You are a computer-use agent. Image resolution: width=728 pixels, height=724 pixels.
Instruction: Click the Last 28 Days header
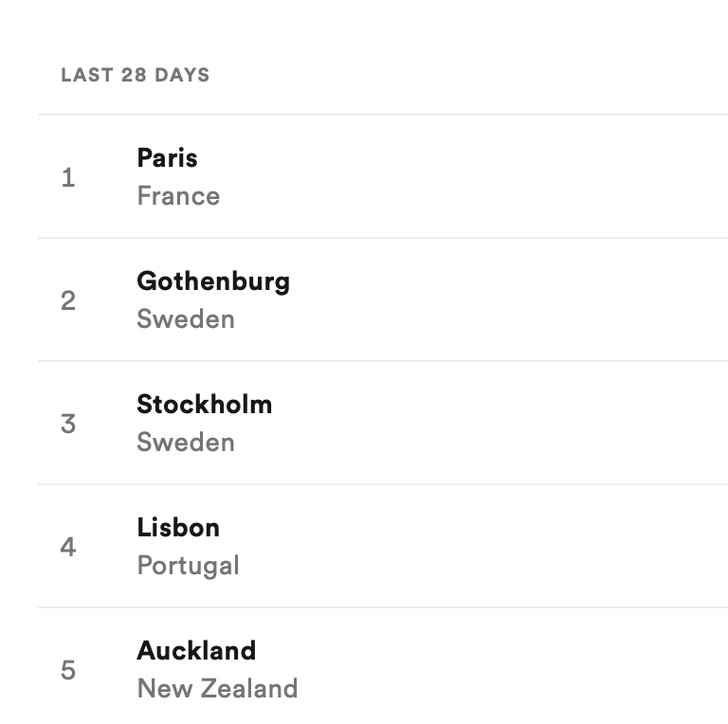pos(136,75)
